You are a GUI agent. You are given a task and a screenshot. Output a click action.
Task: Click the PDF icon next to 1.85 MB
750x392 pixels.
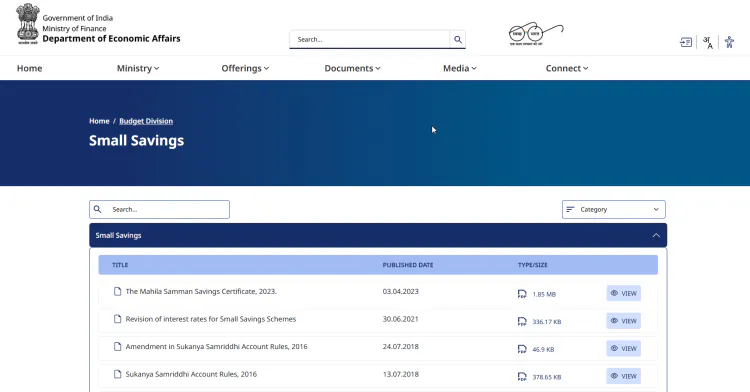tap(522, 294)
